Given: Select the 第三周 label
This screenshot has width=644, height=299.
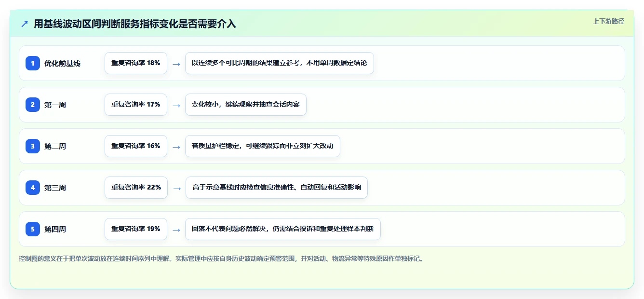Looking at the screenshot, I should coord(55,188).
